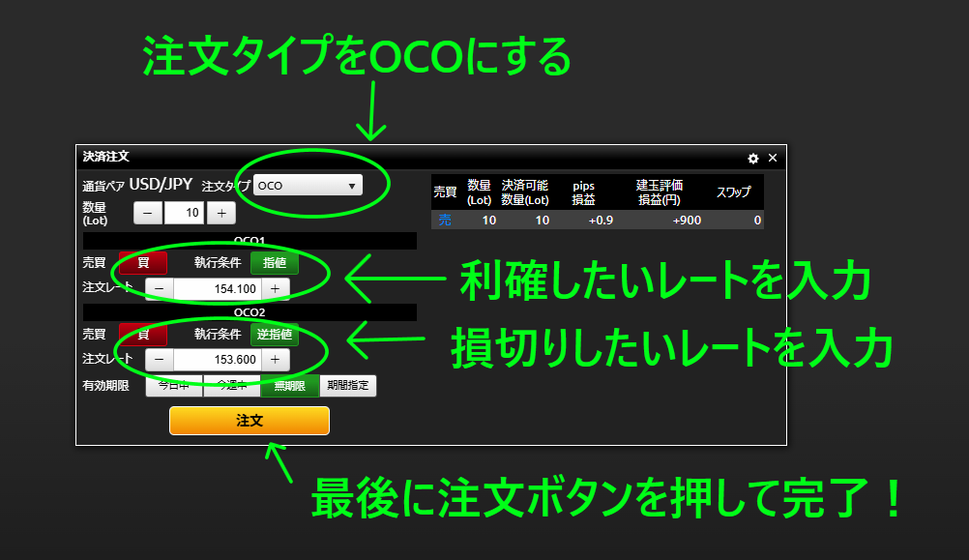The image size is (969, 560).
Task: Choose 期間指定 for the 有効期限
Action: coord(347,385)
